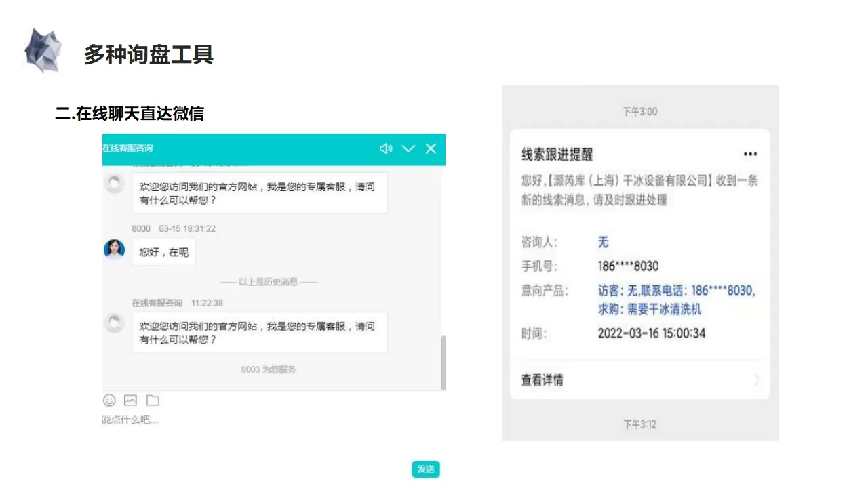Viewport: 868px width, 488px height.
Task: Click the company logo at top left
Action: (x=43, y=49)
